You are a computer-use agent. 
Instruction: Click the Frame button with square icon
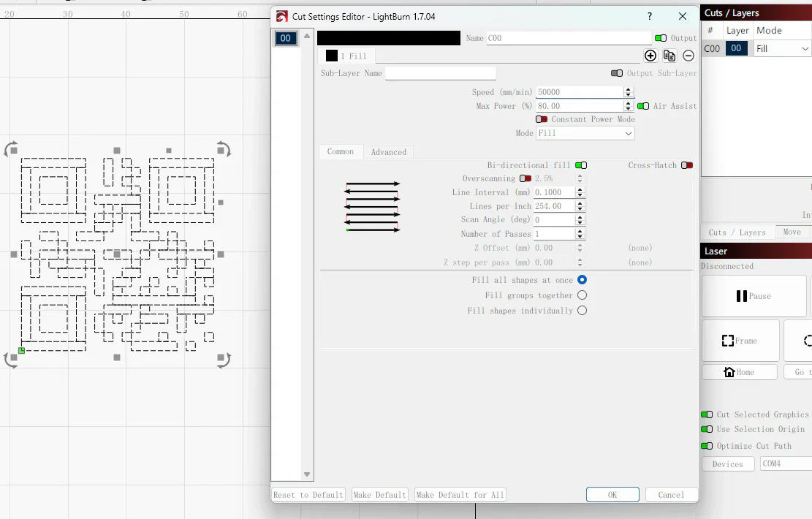coord(740,341)
